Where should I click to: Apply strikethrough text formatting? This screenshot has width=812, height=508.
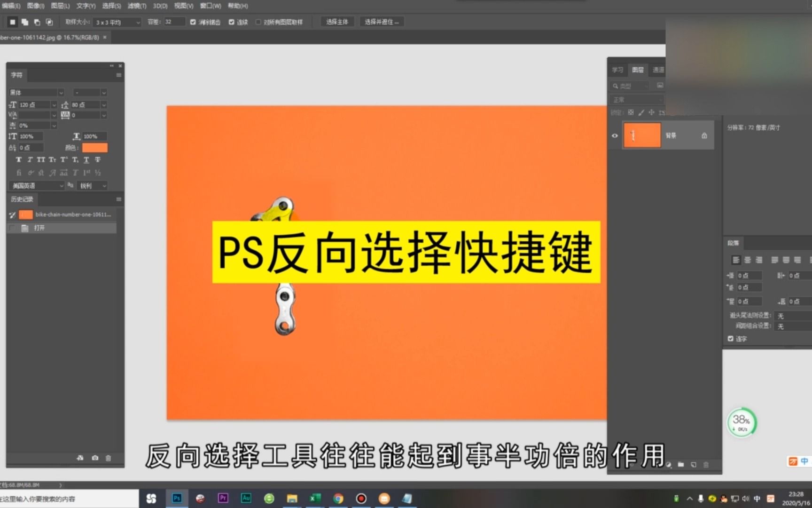(x=97, y=159)
